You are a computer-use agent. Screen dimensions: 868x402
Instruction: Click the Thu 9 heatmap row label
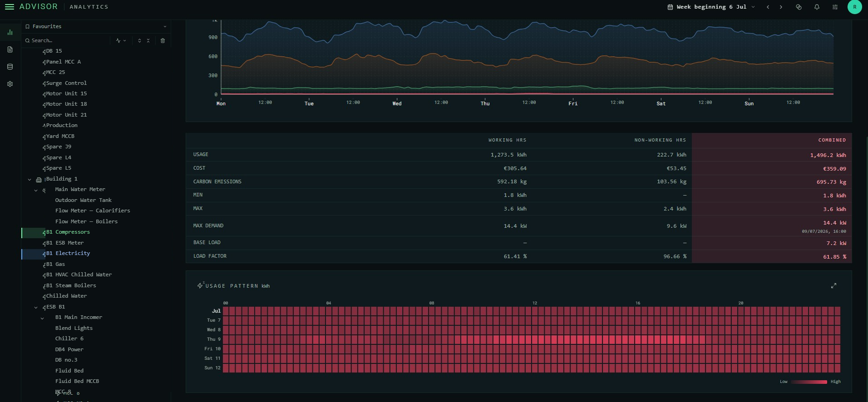point(213,339)
